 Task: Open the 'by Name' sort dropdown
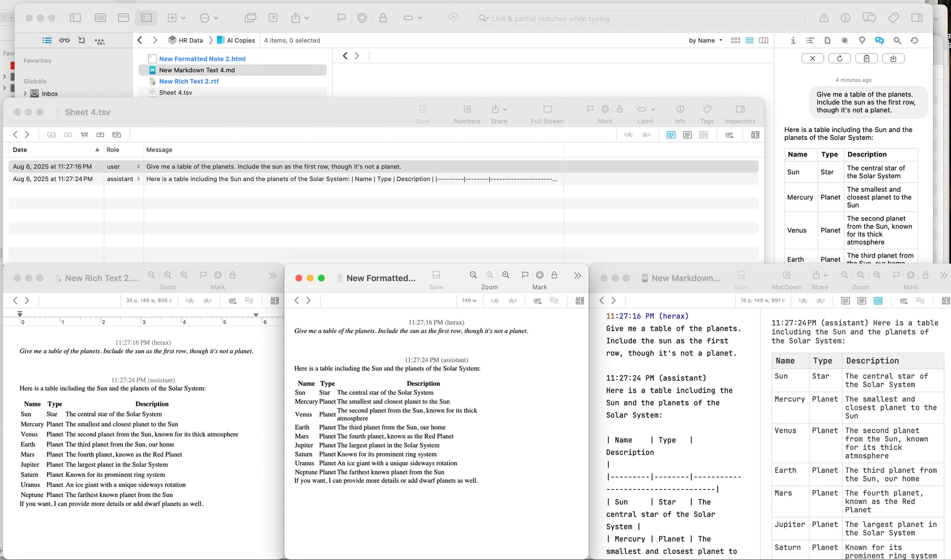click(x=705, y=41)
